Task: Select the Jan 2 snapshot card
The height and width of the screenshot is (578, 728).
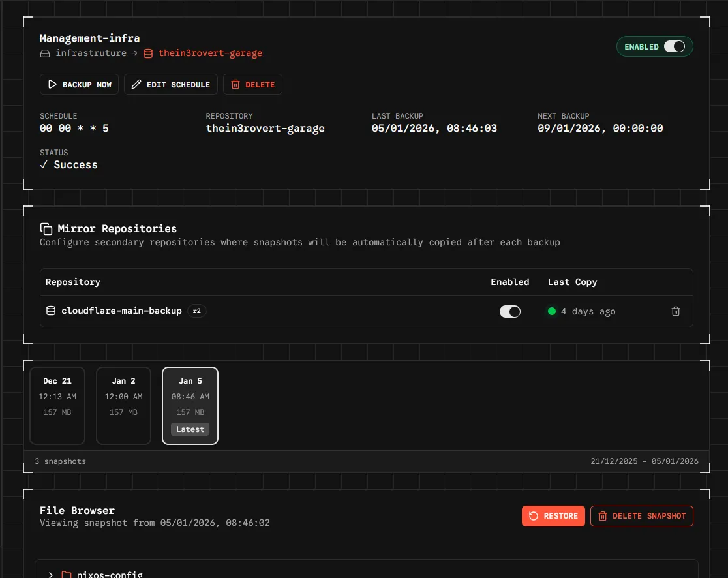Action: (x=124, y=405)
